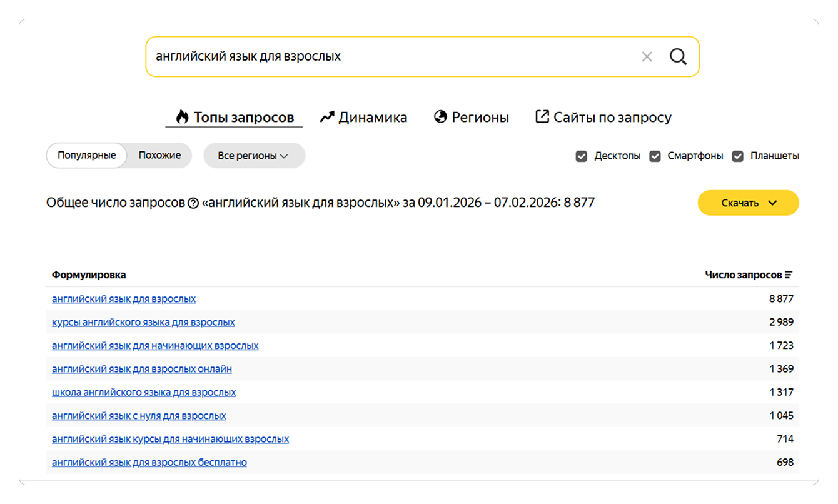Open the Скачать download dropdown
The image size is (838, 504).
point(748,203)
